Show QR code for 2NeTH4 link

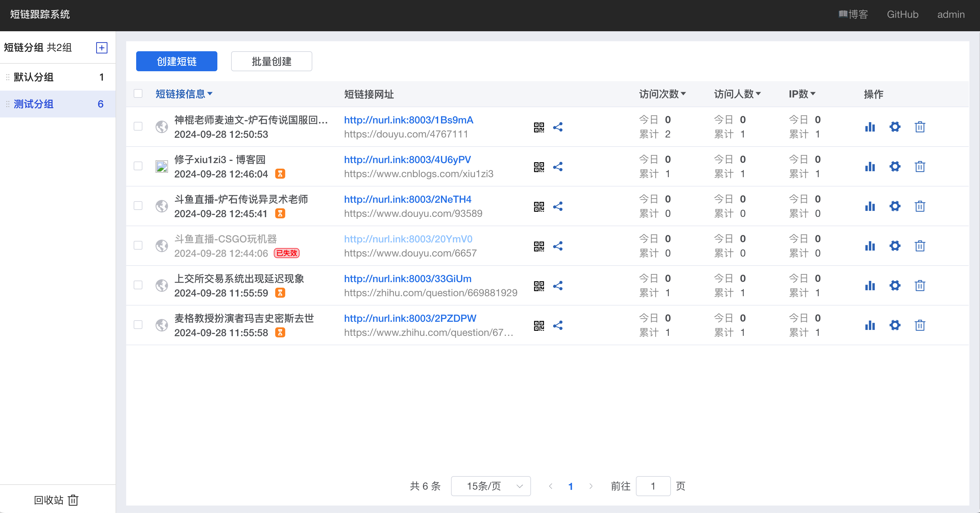pyautogui.click(x=539, y=207)
